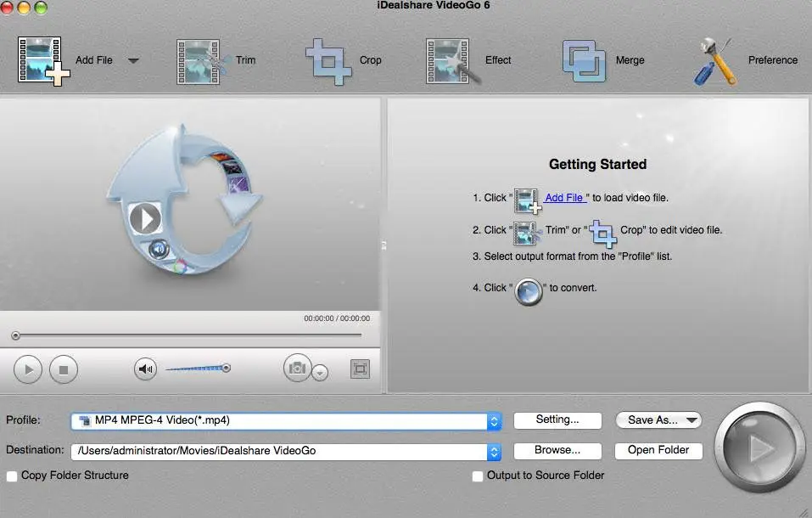Click the play overlay in preview area
812x518 pixels.
(145, 218)
